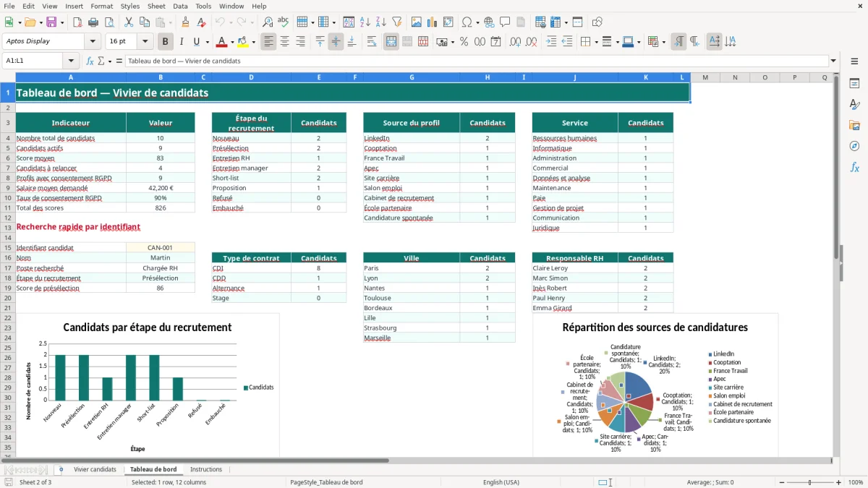Image resolution: width=868 pixels, height=488 pixels.
Task: Open the Data menu
Action: 181,6
